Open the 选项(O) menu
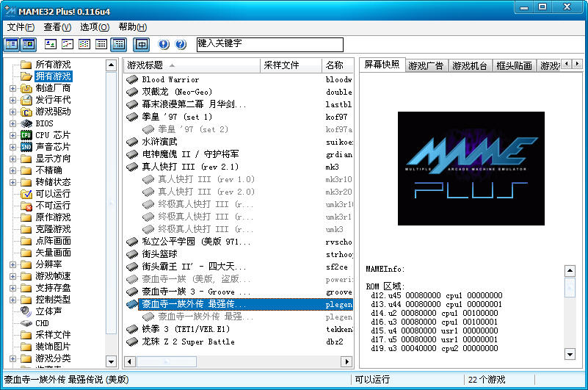 point(94,27)
